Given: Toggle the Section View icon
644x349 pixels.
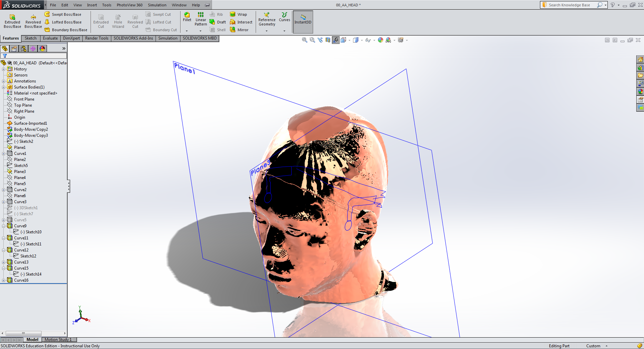Looking at the screenshot, I should point(328,40).
